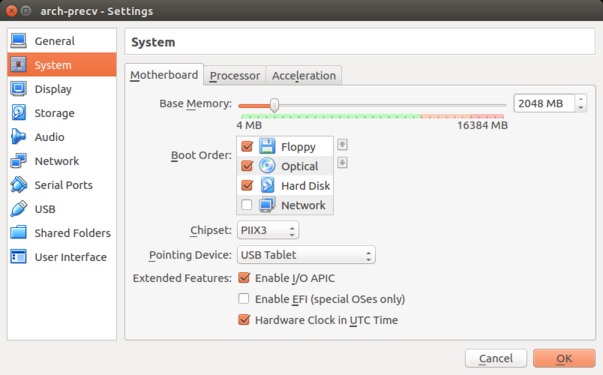Open USB settings plug icon
603x375 pixels.
click(x=18, y=209)
